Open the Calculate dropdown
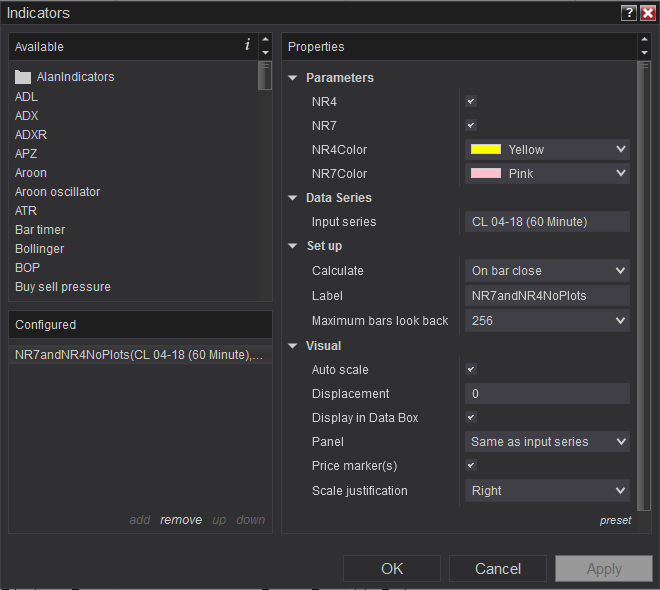Image resolution: width=660 pixels, height=590 pixels. 548,270
